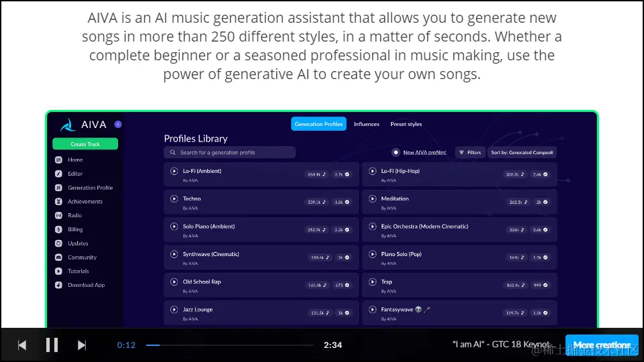Seek in the track progress bar
This screenshot has height=362, width=644.
(x=230, y=345)
